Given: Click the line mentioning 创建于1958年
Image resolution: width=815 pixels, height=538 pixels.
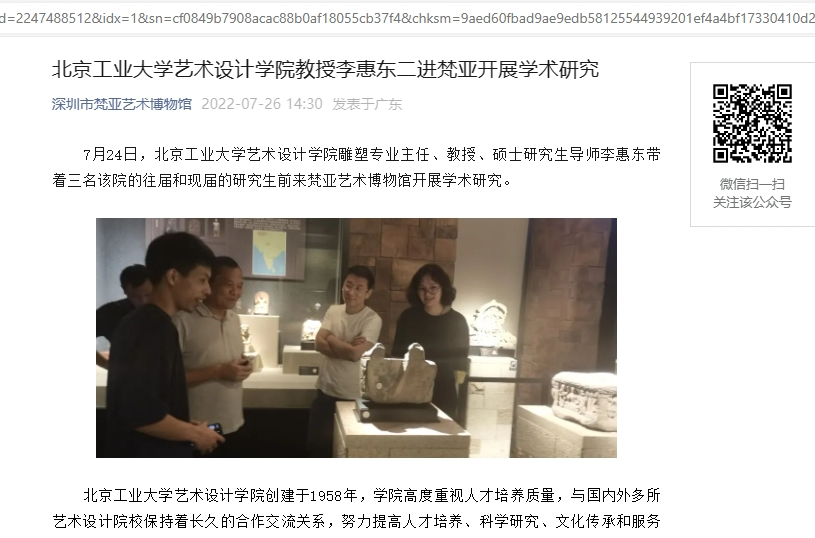Looking at the screenshot, I should pyautogui.click(x=372, y=495).
